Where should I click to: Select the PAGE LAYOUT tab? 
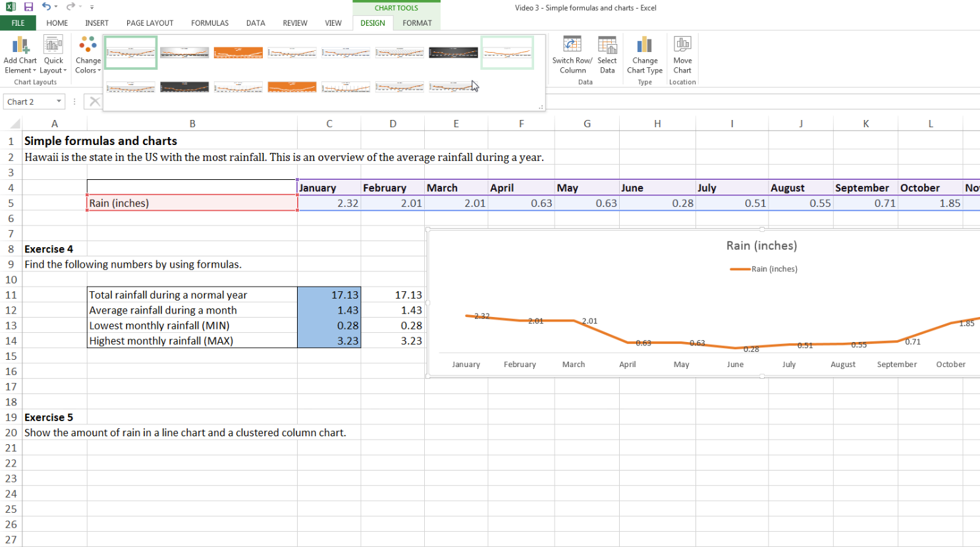coord(150,23)
